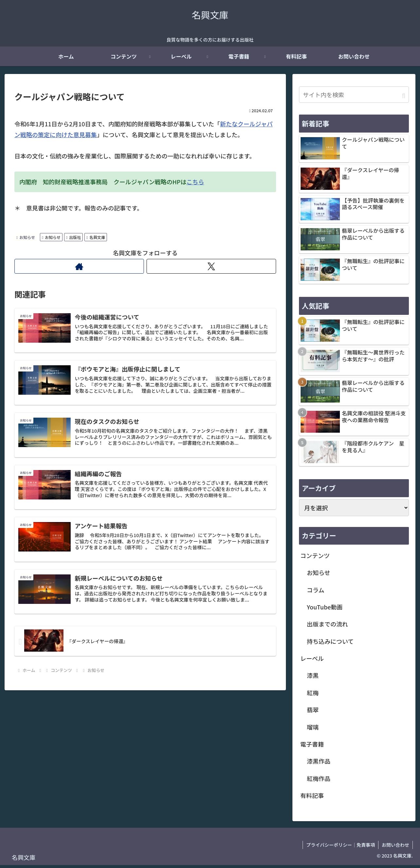Open プライバシーポリシー in footer
Image resolution: width=420 pixels, height=868 pixels.
coord(329,845)
